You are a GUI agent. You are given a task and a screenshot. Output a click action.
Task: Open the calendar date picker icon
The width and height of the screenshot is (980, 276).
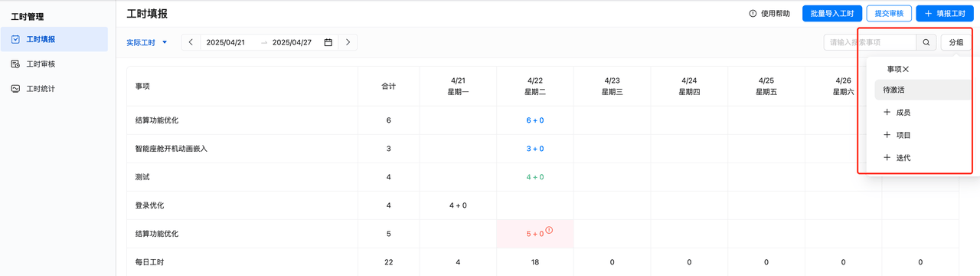point(328,42)
